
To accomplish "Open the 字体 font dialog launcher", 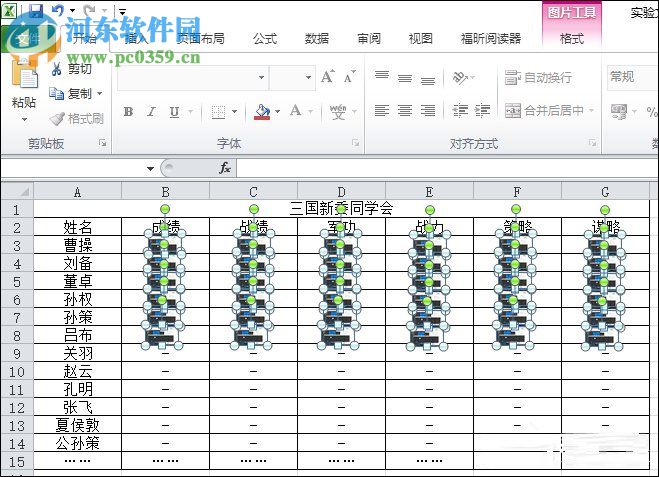I will 355,143.
